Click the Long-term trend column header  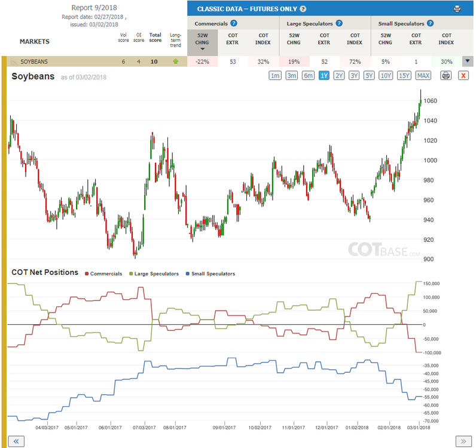[175, 40]
